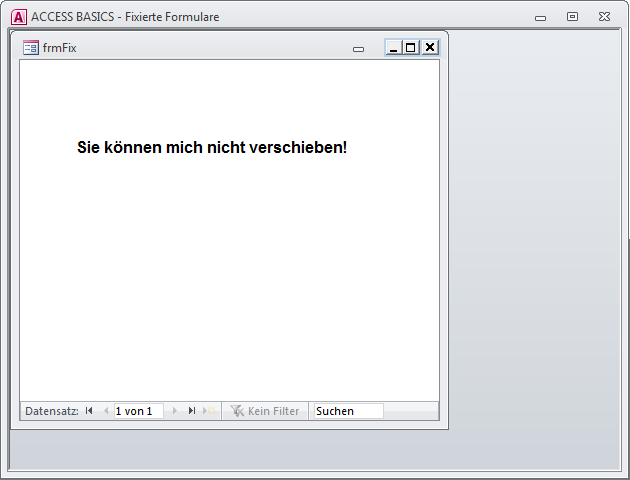
Task: Go to next record arrow
Action: pos(174,411)
